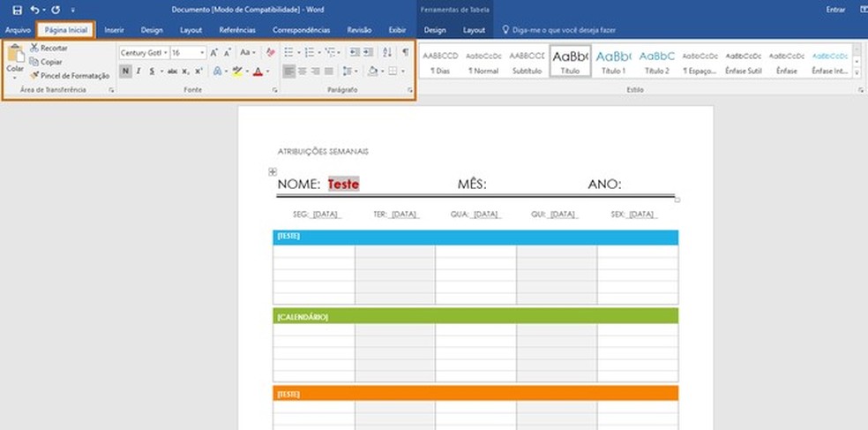Toggle bold (N) formatting

click(125, 72)
